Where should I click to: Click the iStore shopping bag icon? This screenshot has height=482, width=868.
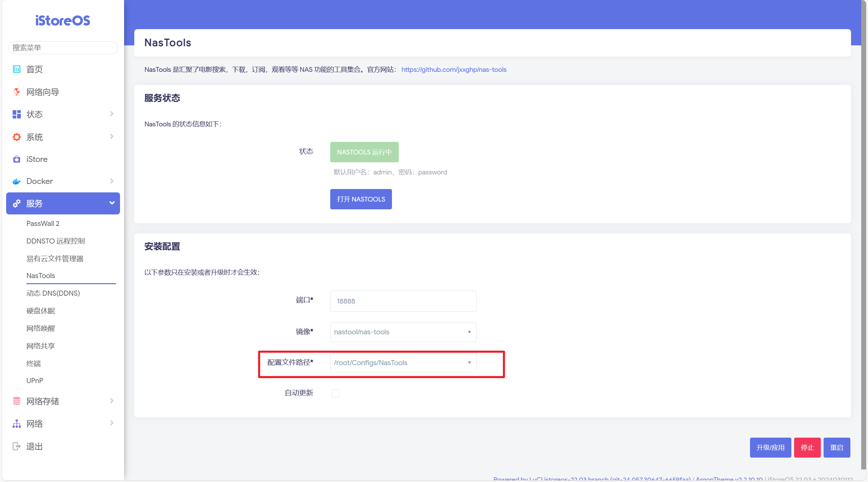tap(16, 159)
